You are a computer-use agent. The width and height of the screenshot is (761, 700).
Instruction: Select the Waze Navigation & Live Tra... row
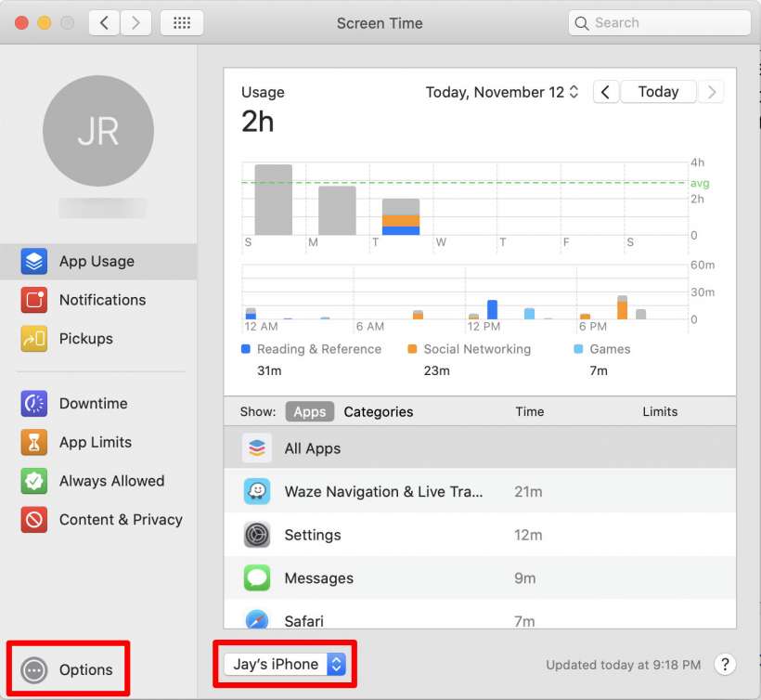click(x=480, y=491)
